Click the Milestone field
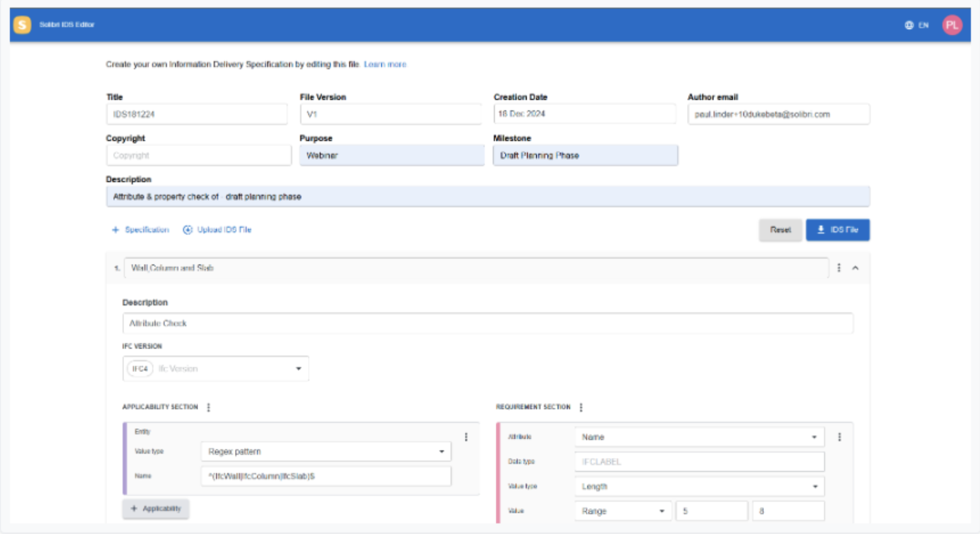Screen dimensions: 980x534 (x=585, y=155)
